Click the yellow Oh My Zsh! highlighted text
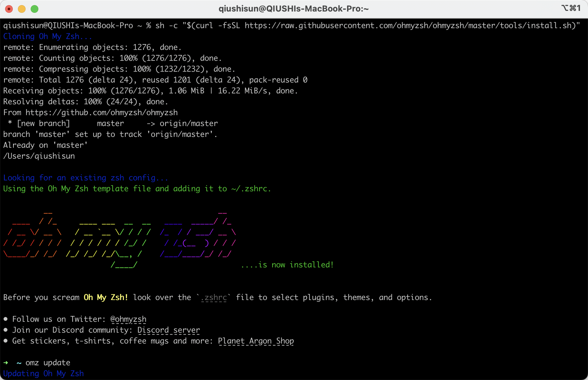The width and height of the screenshot is (588, 380). [x=105, y=297]
